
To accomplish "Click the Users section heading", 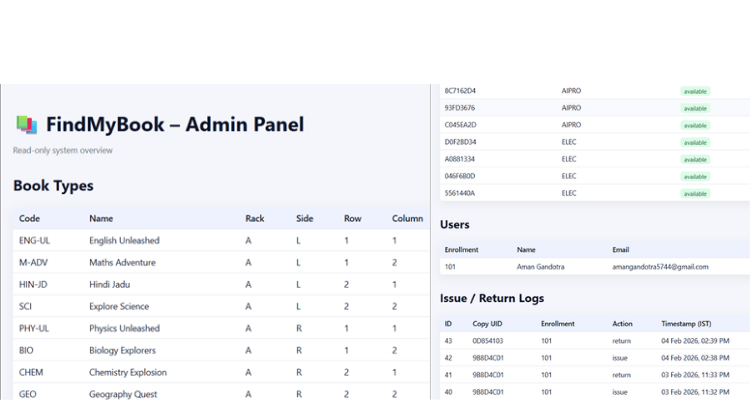I will click(455, 225).
